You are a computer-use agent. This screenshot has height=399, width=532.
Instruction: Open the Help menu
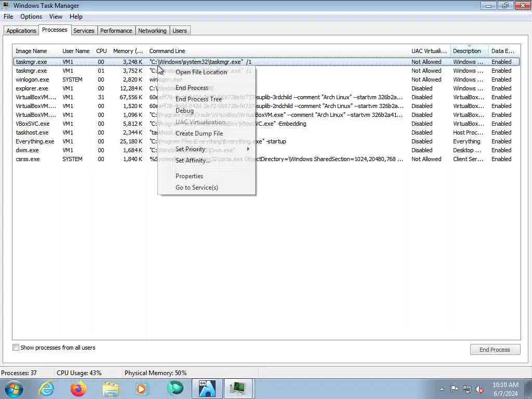pos(76,17)
